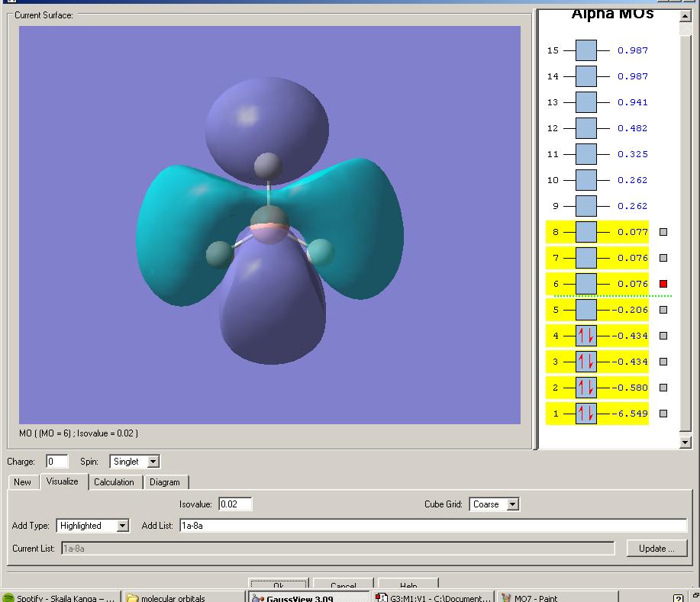
Task: Toggle the red surface marker for MO 6
Action: [x=663, y=284]
